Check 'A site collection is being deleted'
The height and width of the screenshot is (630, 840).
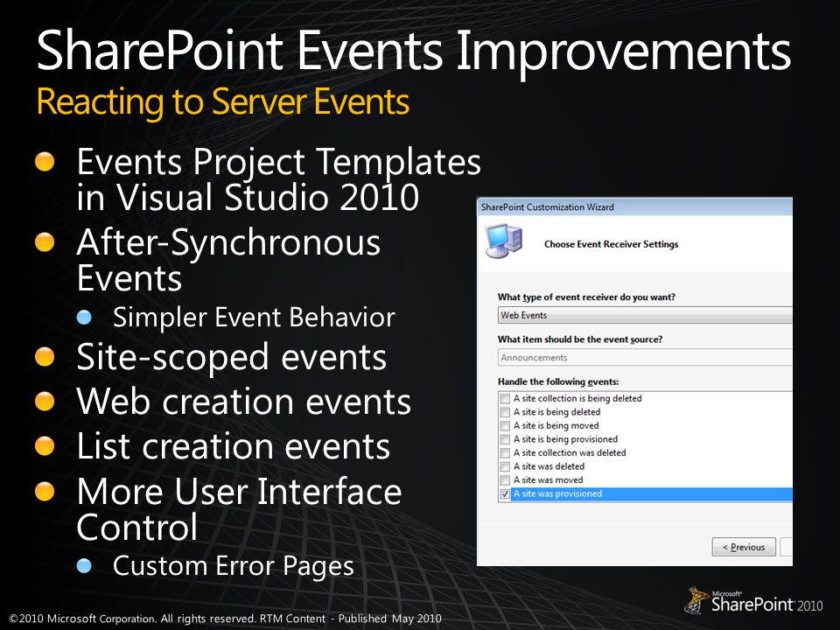point(505,399)
